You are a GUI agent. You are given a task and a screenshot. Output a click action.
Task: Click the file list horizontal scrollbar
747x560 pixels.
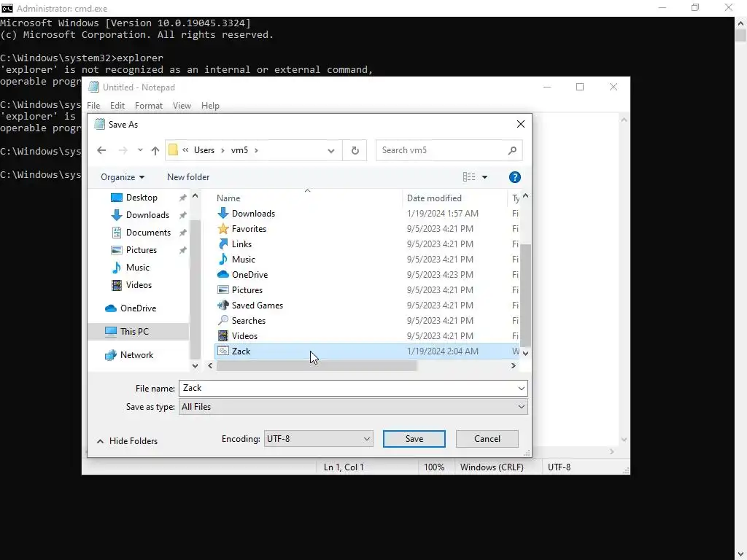coord(317,366)
